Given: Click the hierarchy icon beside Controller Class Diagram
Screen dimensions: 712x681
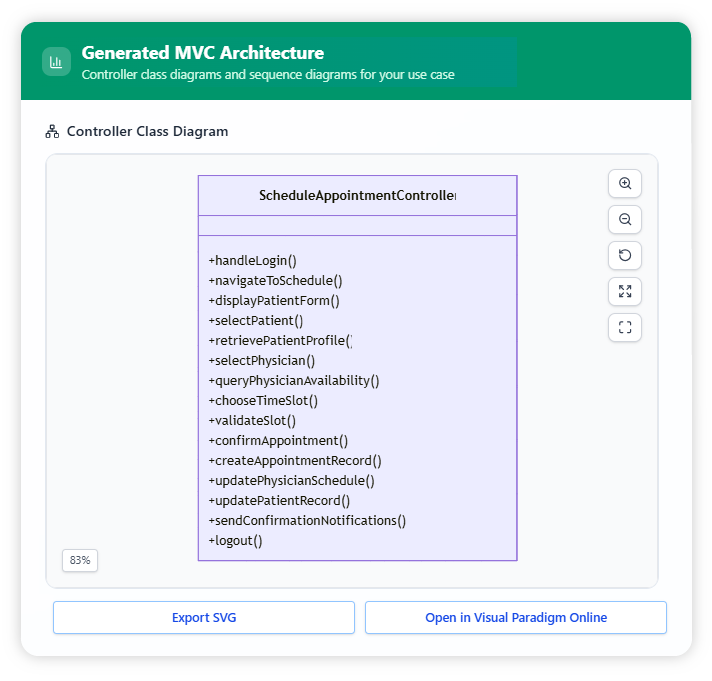Looking at the screenshot, I should tap(52, 132).
